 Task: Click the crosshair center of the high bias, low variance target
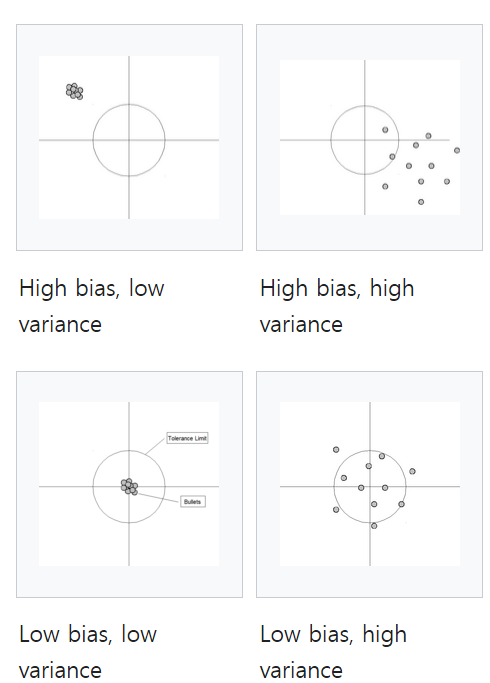click(x=129, y=140)
